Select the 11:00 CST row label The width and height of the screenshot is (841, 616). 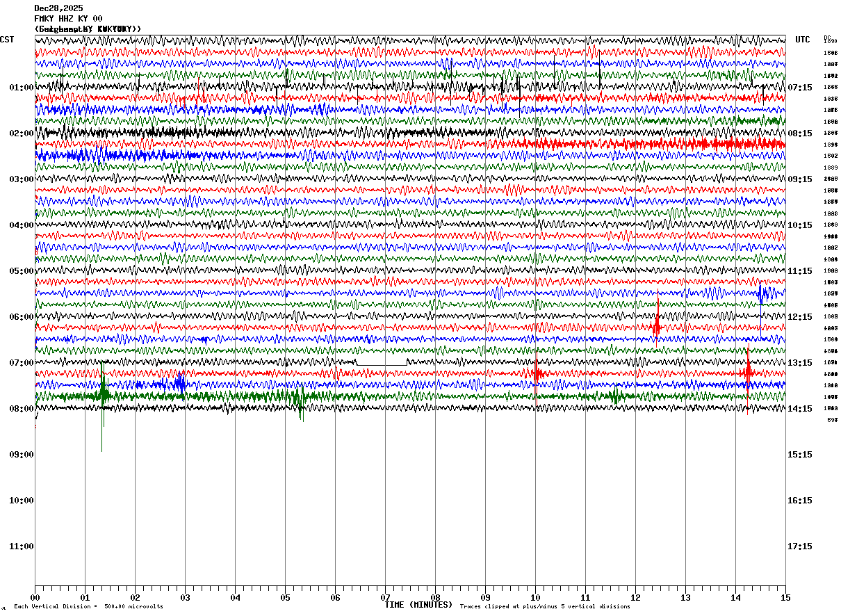(22, 546)
